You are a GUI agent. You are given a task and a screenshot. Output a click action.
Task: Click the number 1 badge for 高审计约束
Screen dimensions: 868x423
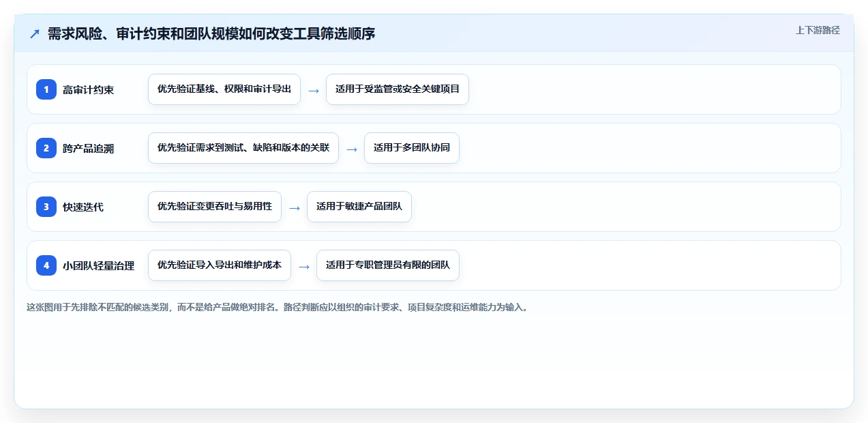pyautogui.click(x=46, y=89)
